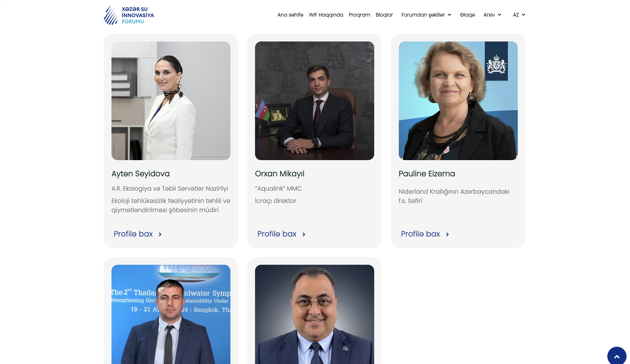Open the Bloqlar menu item

point(384,15)
